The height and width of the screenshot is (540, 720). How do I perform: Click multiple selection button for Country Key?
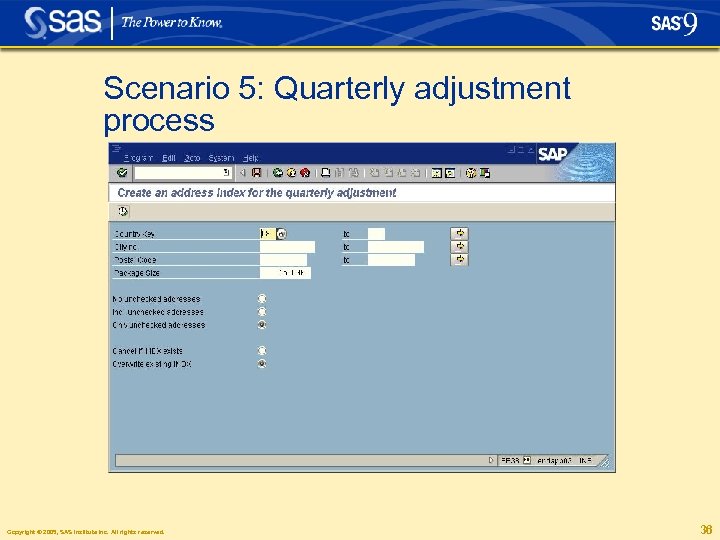460,233
